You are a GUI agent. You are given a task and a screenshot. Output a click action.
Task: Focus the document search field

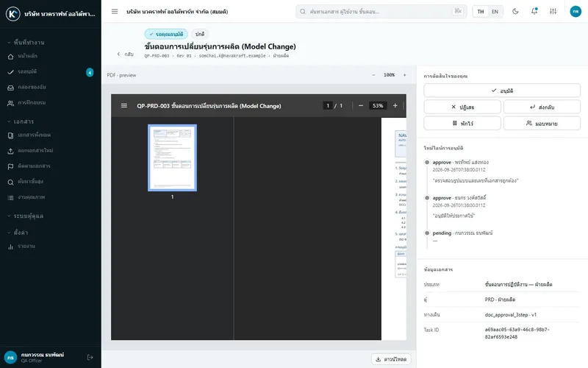pos(381,12)
